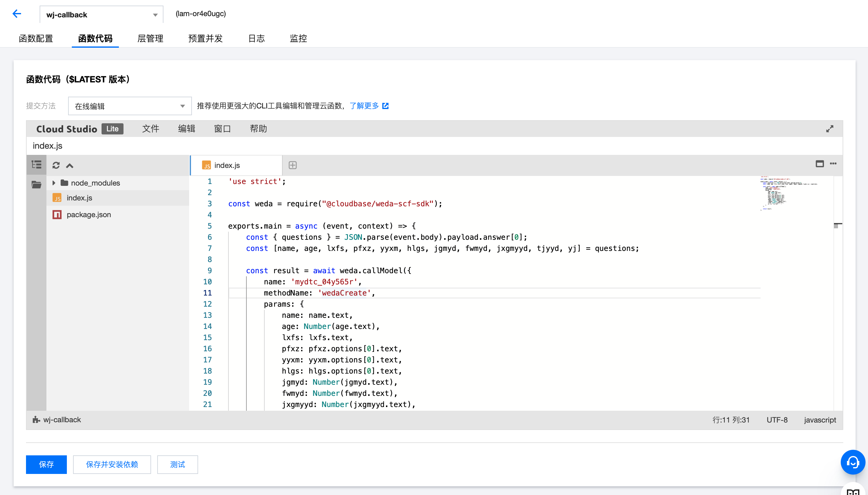
Task: Refresh the file explorer
Action: tap(56, 165)
